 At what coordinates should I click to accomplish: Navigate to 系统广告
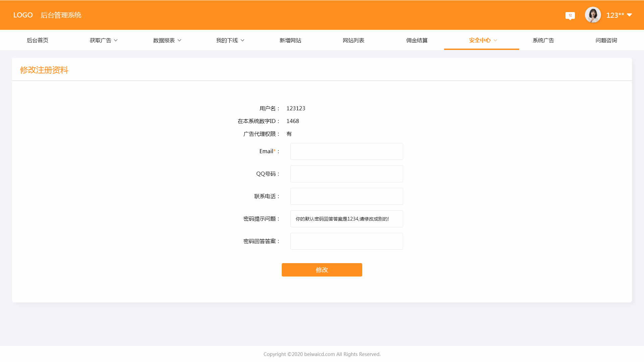tap(543, 40)
